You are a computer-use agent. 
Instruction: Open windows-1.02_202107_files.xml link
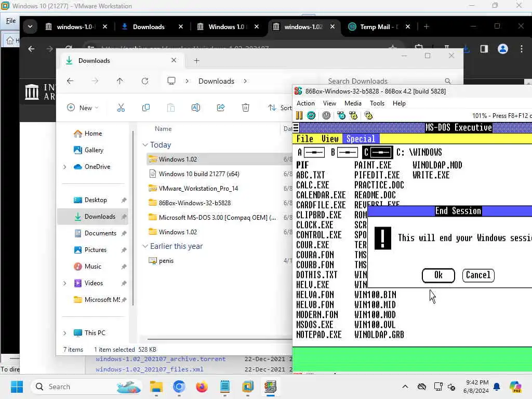pos(149,369)
